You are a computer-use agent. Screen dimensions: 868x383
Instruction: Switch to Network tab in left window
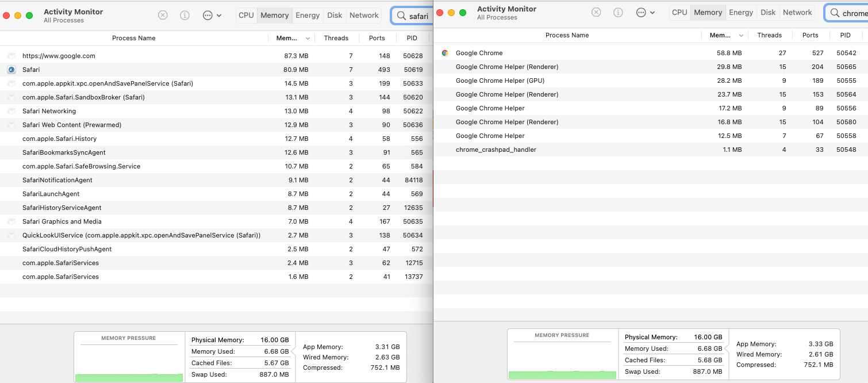(364, 16)
